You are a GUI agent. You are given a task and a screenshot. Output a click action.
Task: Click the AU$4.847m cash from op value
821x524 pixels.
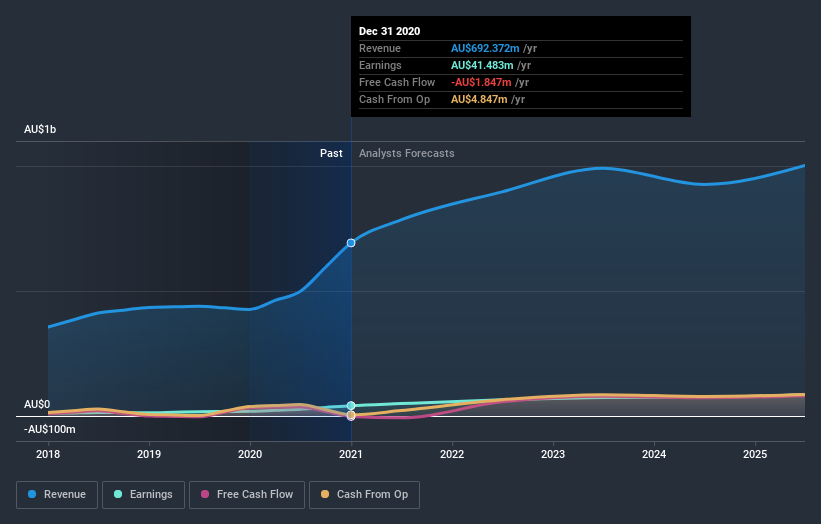pyautogui.click(x=479, y=99)
